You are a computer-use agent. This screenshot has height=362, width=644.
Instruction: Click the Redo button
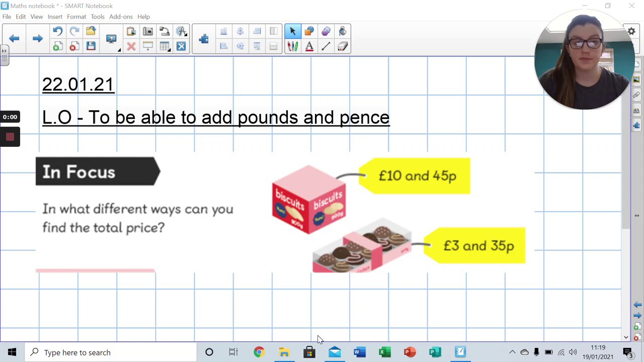(x=74, y=31)
